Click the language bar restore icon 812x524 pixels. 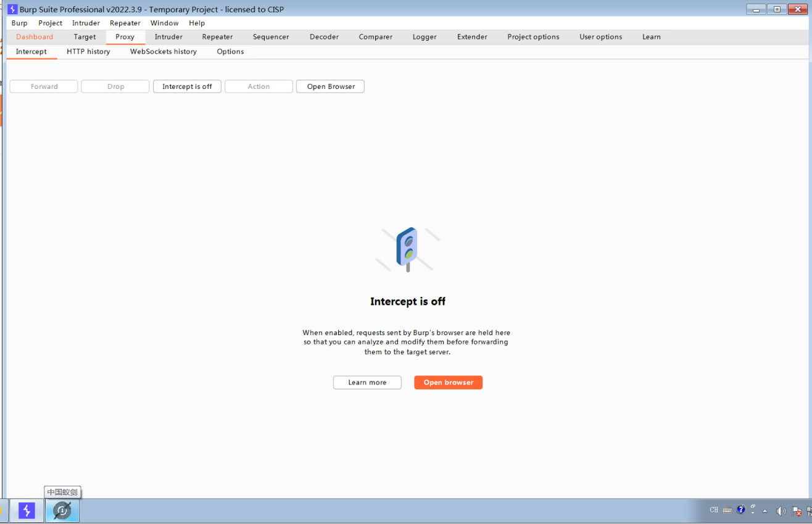click(x=753, y=506)
